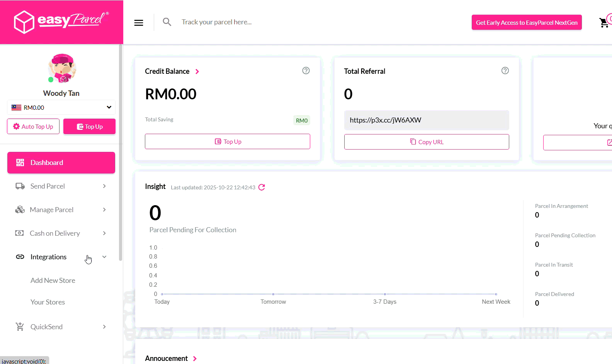Click Credit Balance help question icon
This screenshot has height=364, width=612.
coord(306,71)
